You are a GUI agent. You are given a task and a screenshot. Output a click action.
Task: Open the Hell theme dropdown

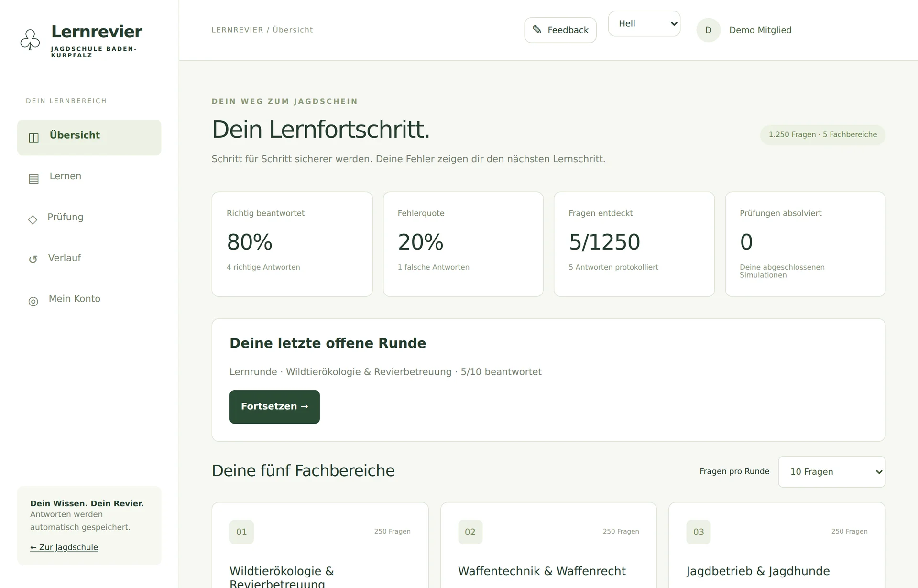[x=644, y=23]
